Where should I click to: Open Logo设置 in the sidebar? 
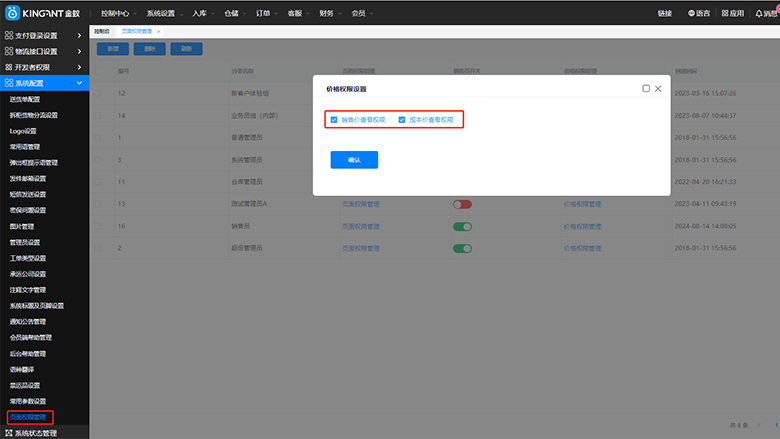pos(23,131)
